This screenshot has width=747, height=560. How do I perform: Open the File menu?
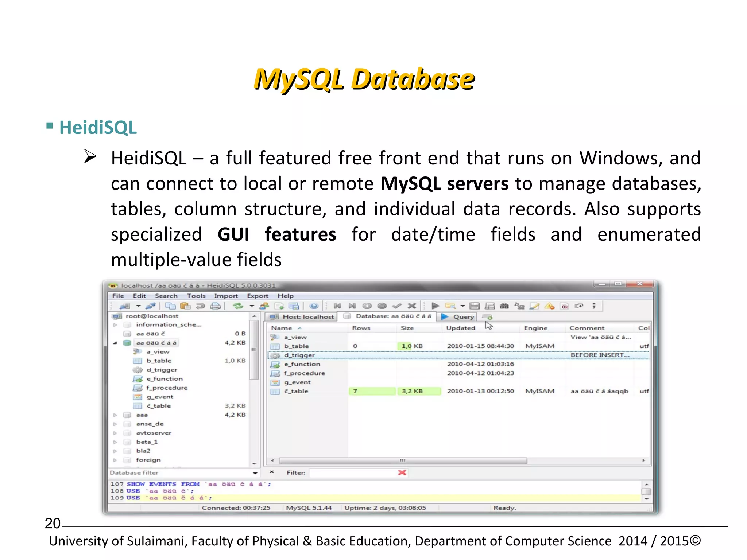click(118, 296)
